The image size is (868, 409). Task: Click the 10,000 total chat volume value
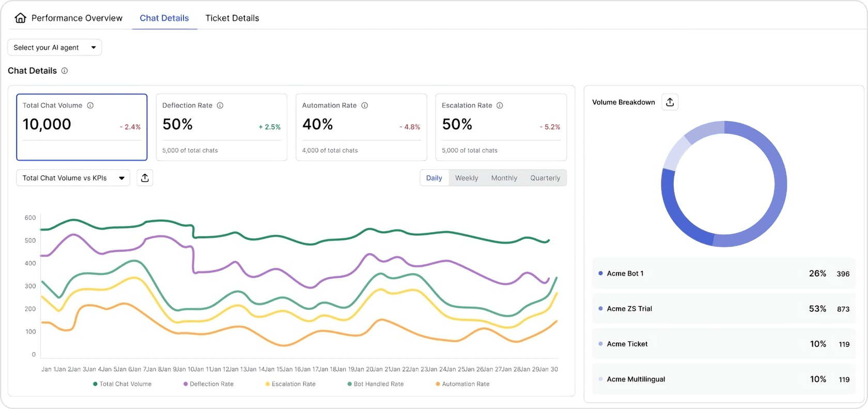point(47,124)
